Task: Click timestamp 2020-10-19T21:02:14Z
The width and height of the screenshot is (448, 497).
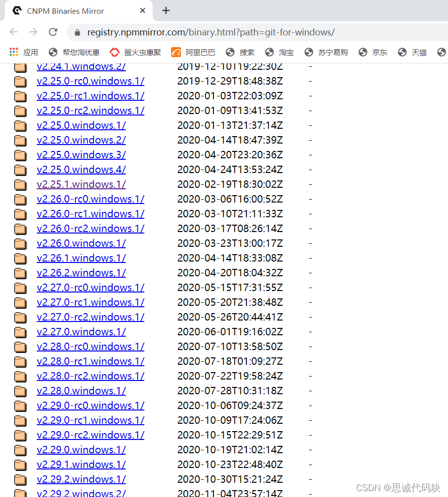Action: coord(230,449)
